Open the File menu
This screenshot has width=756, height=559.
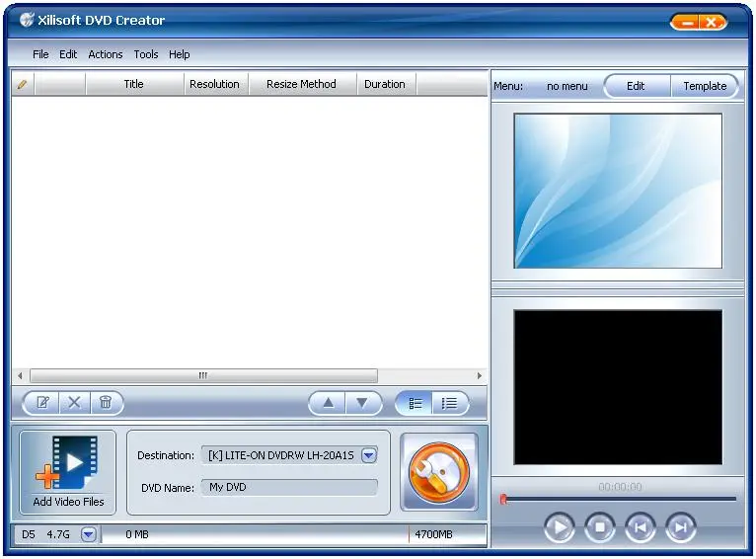(x=40, y=54)
